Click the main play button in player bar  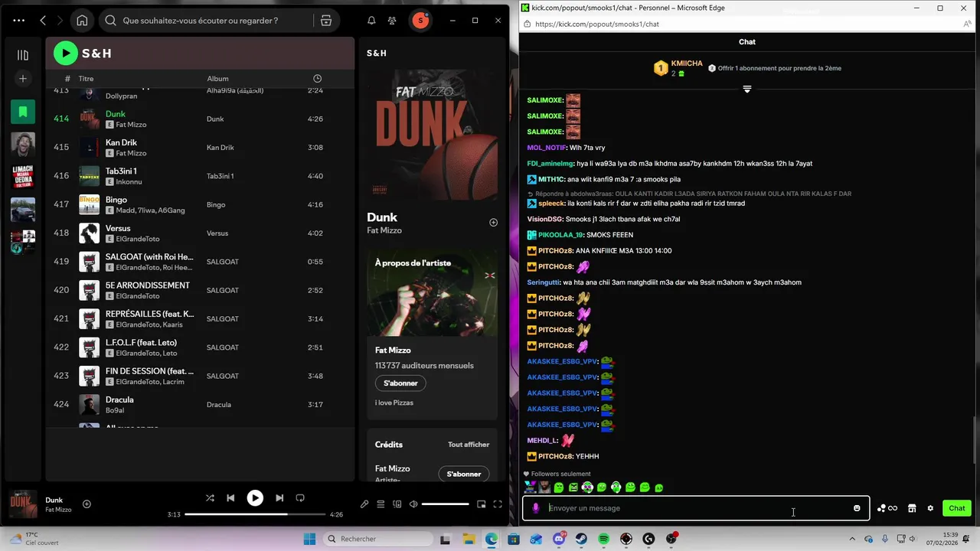(255, 497)
